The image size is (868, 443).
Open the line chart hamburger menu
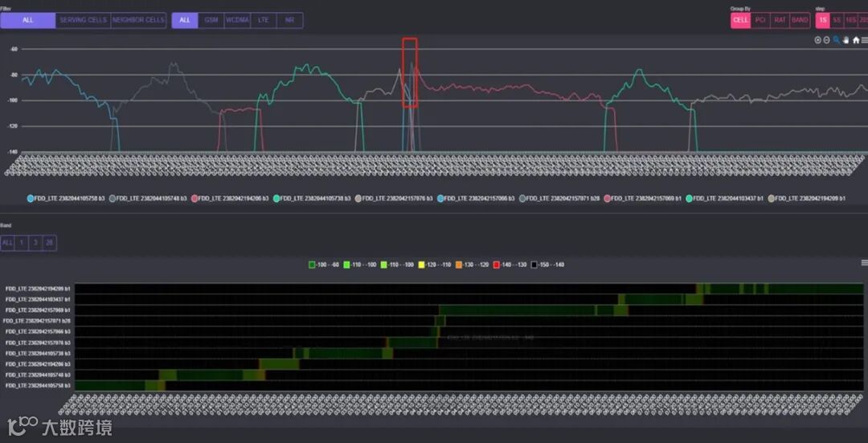[864, 40]
